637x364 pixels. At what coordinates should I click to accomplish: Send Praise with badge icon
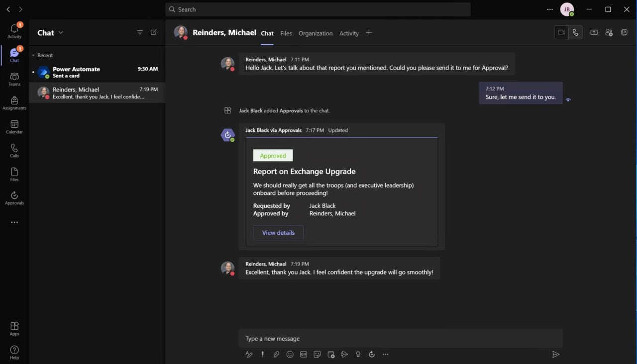(358, 355)
